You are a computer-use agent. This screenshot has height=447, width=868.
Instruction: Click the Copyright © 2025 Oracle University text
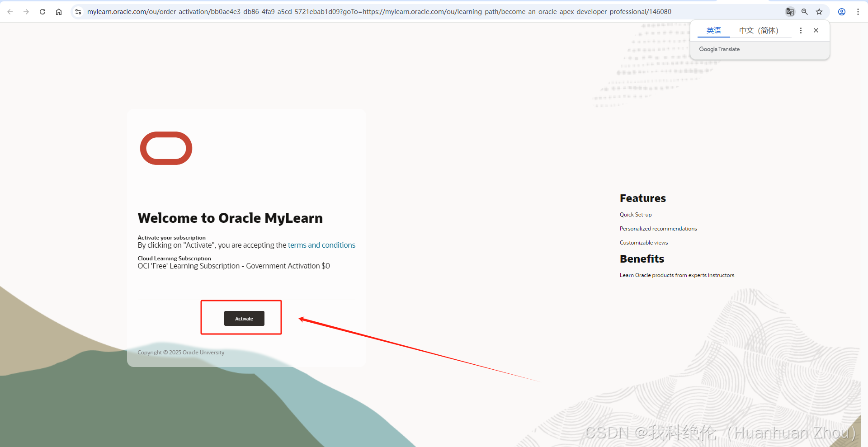[x=181, y=353]
